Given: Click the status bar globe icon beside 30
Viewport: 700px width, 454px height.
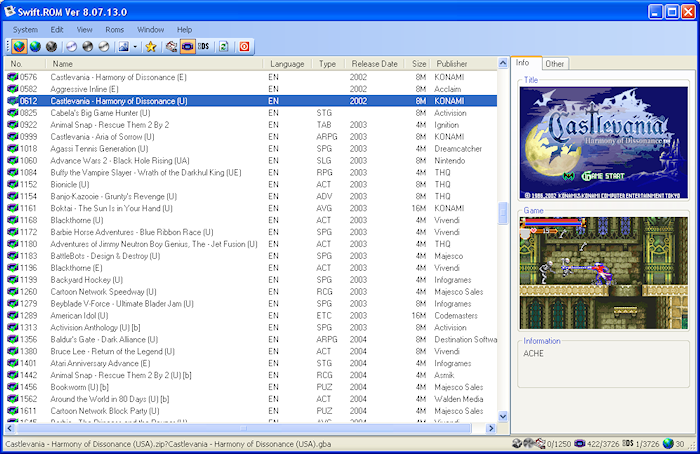Looking at the screenshot, I should point(668,444).
